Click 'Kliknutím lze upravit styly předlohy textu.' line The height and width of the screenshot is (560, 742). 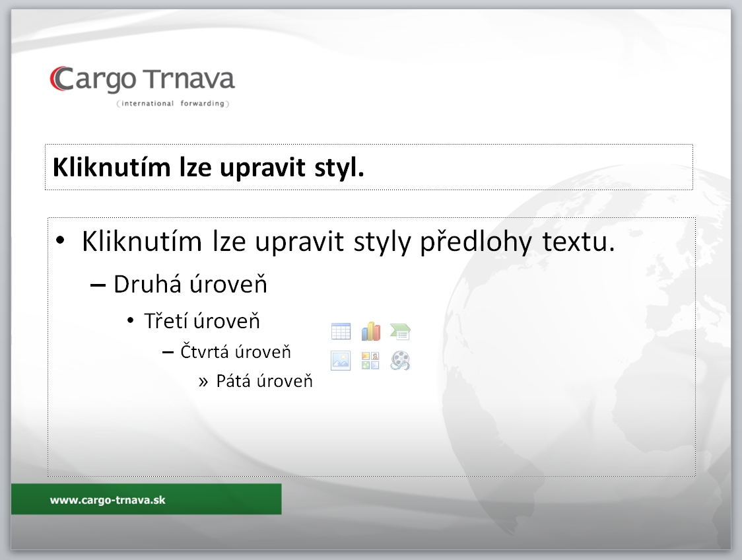coord(349,242)
